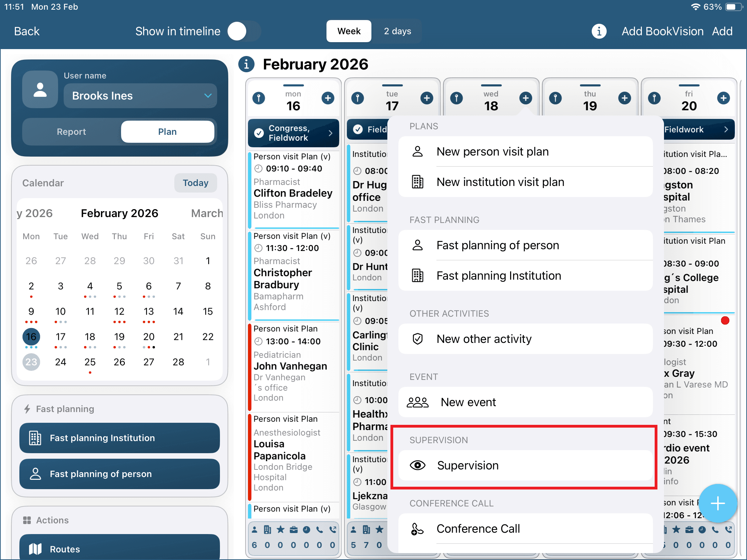Tap the info icon next to Add BookVision

[x=599, y=31]
